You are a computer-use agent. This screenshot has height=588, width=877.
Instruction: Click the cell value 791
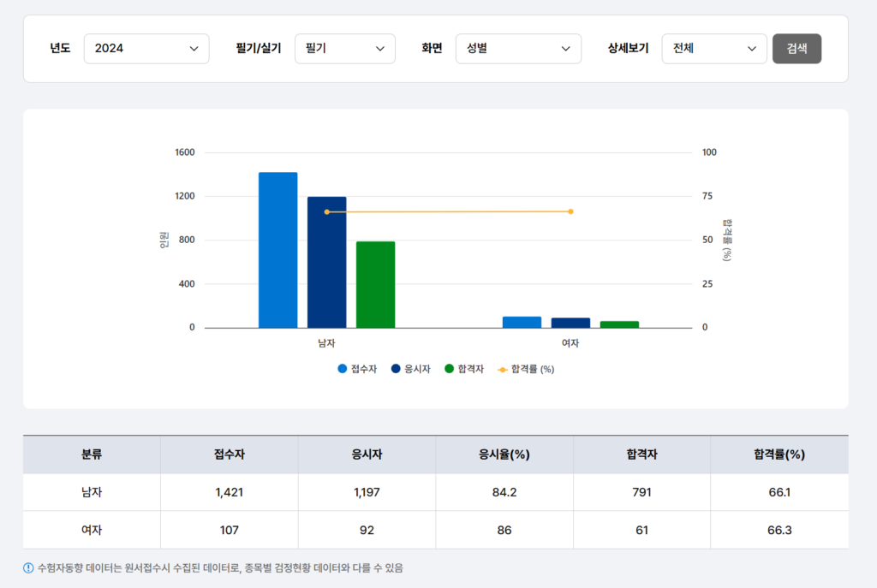[642, 492]
